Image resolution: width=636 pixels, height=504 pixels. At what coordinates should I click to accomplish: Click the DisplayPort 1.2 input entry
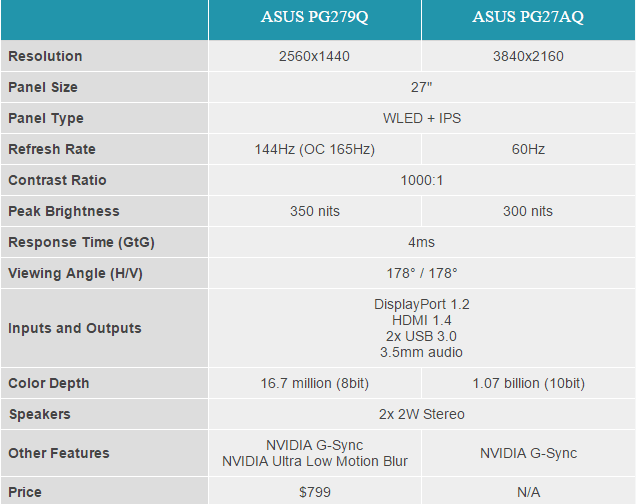422,304
